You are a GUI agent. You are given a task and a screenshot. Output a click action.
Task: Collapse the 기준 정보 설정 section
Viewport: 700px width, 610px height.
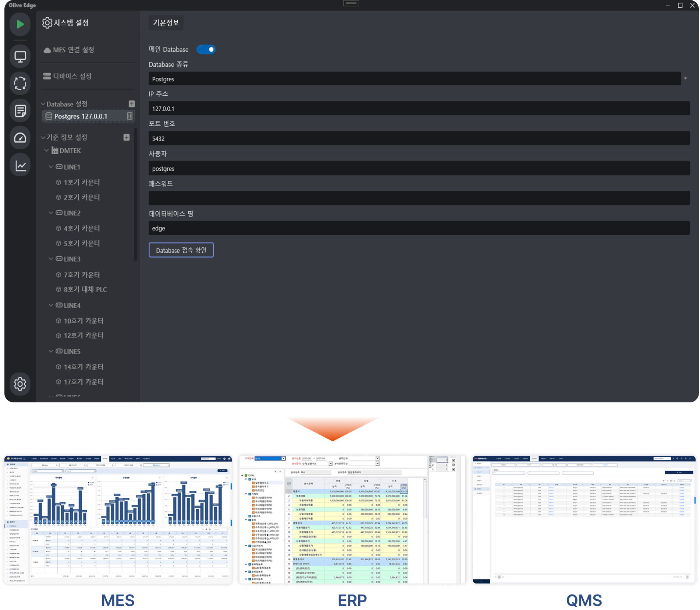click(43, 137)
